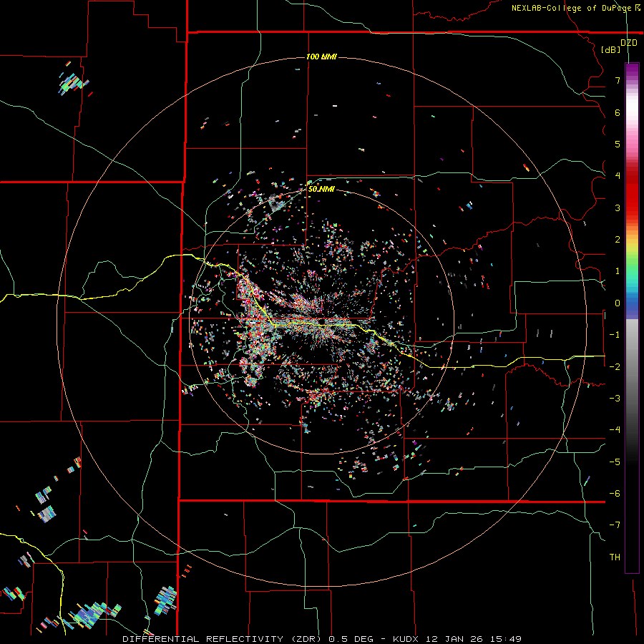Click the color scale value '-6'
The image size is (644, 644).
coord(615,494)
